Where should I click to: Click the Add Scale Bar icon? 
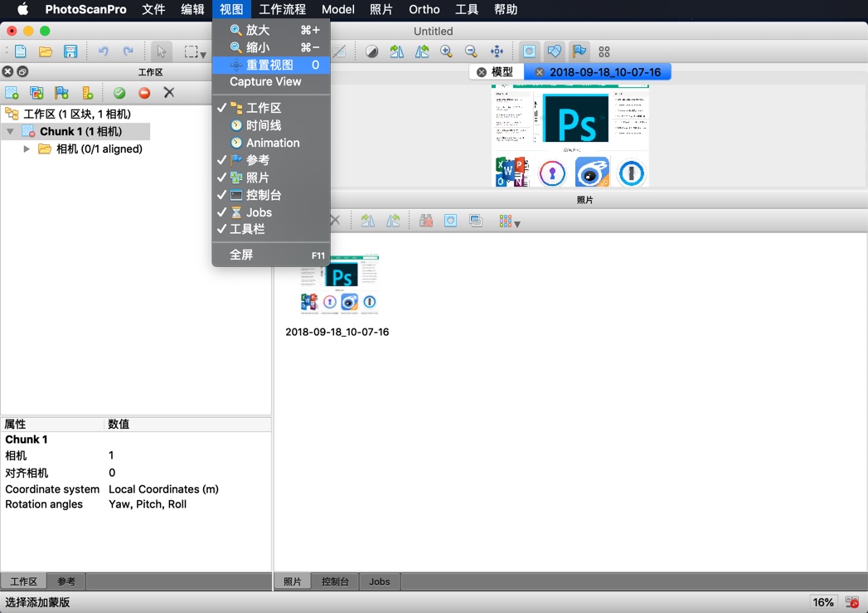tap(85, 92)
